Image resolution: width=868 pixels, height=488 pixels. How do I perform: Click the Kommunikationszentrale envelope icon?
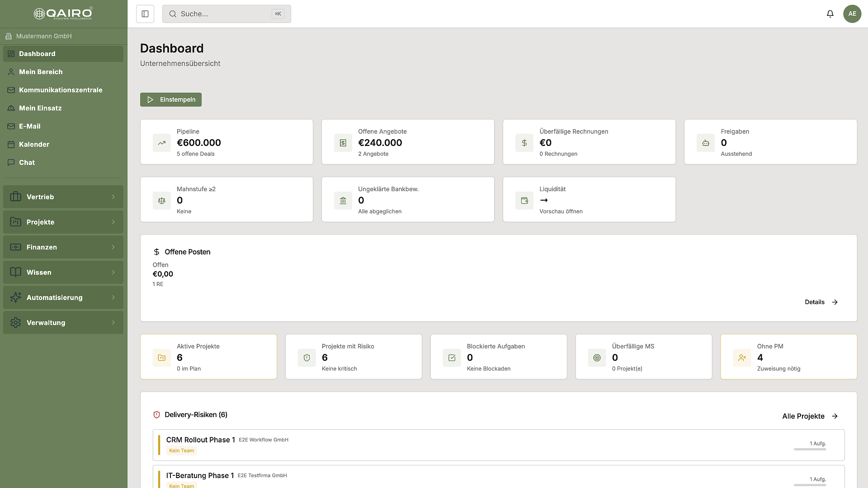click(x=10, y=90)
